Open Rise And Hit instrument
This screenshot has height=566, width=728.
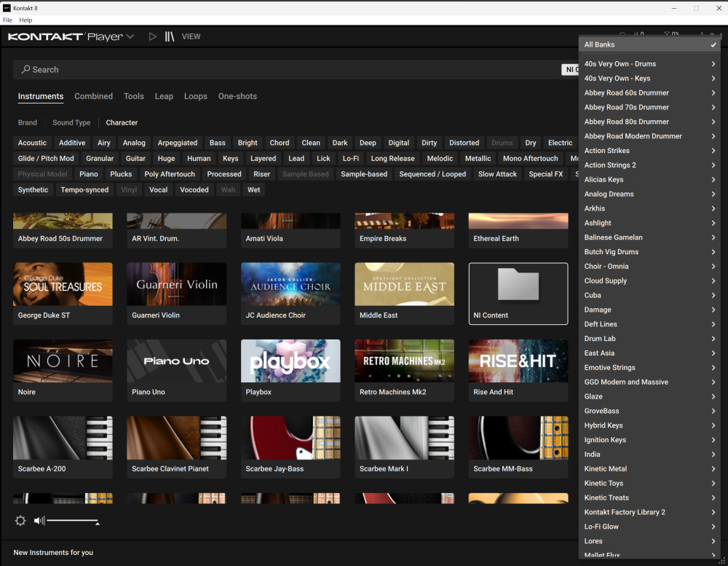[518, 370]
